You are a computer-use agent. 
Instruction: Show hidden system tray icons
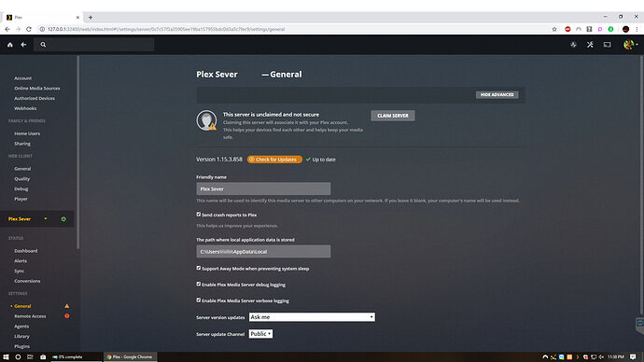coord(545,357)
